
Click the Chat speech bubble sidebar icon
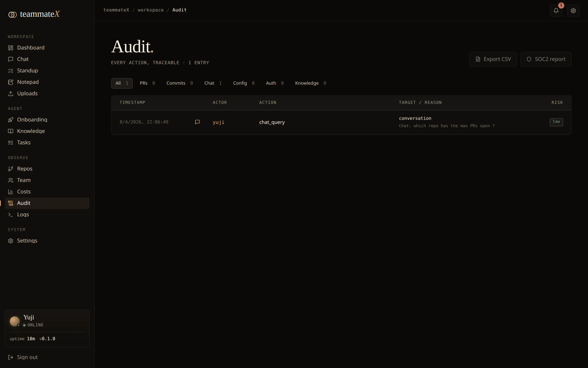(x=10, y=59)
